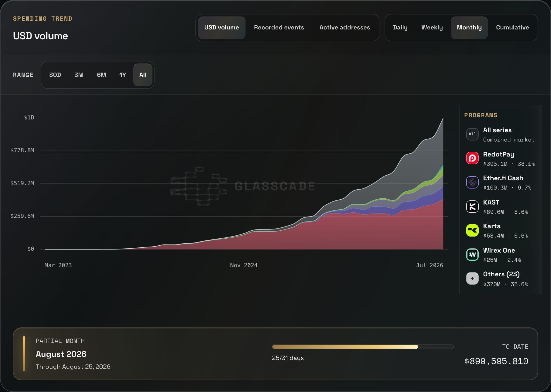Switch to Recorded events tab
The image size is (551, 392).
pos(279,28)
